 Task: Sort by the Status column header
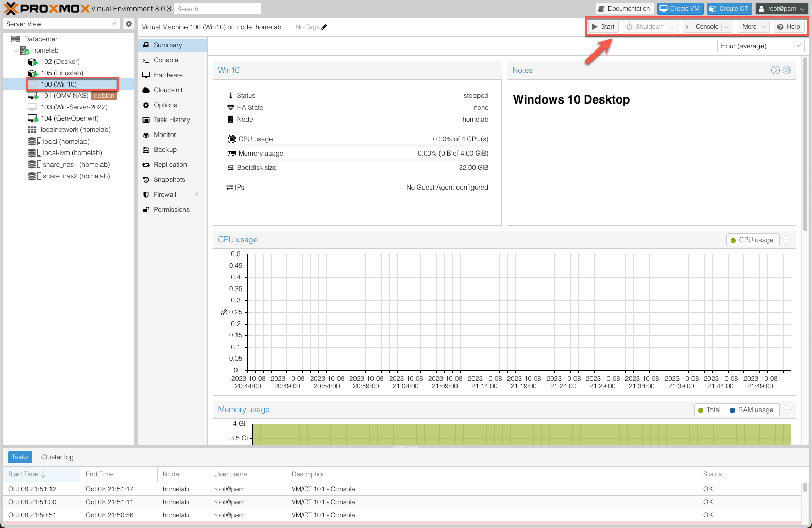[x=750, y=474]
